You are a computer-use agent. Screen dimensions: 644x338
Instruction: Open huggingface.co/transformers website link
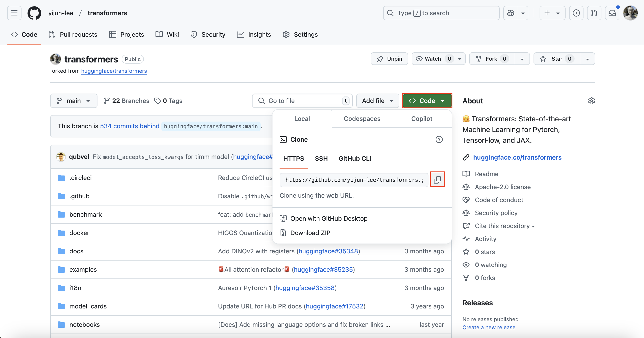coord(517,157)
